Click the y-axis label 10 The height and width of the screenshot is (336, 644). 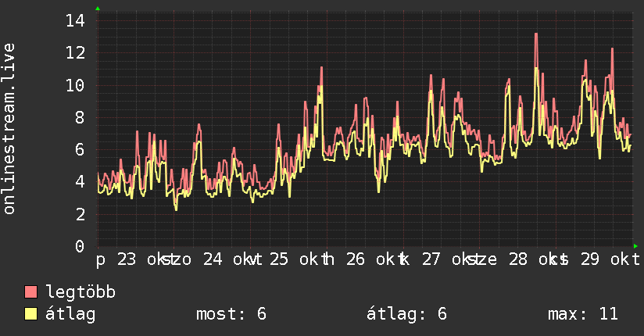[76, 85]
